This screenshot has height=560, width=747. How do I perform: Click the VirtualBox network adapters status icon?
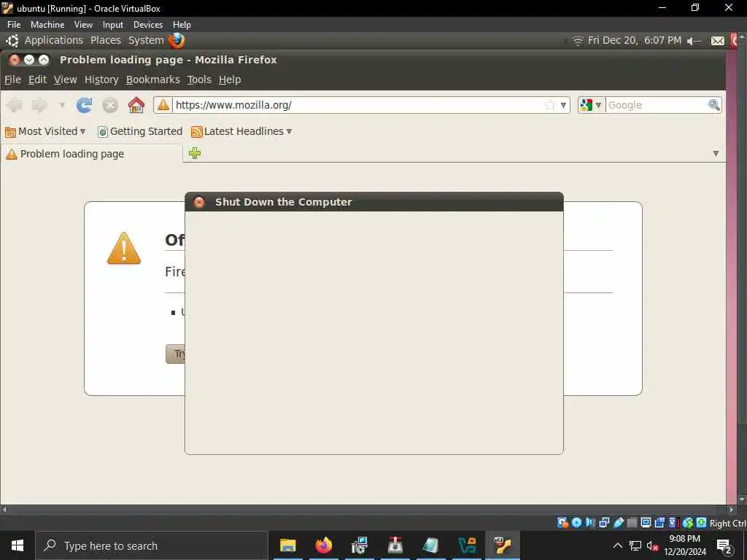(604, 523)
